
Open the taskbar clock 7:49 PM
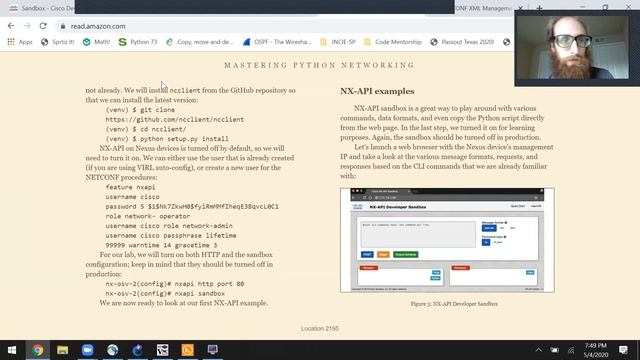coord(596,350)
